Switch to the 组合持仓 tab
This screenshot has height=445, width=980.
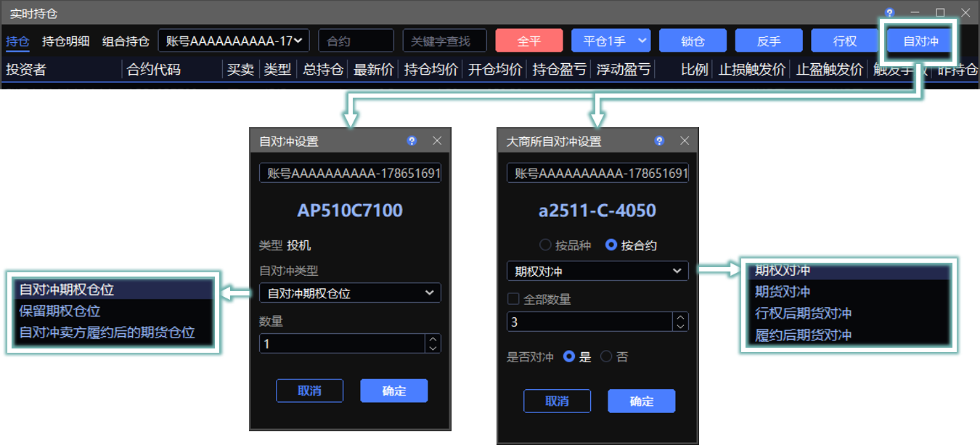(126, 41)
